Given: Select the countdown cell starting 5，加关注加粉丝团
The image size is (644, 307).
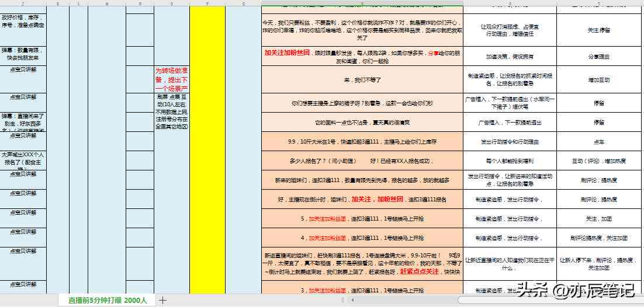Looking at the screenshot, I should click(x=362, y=219).
